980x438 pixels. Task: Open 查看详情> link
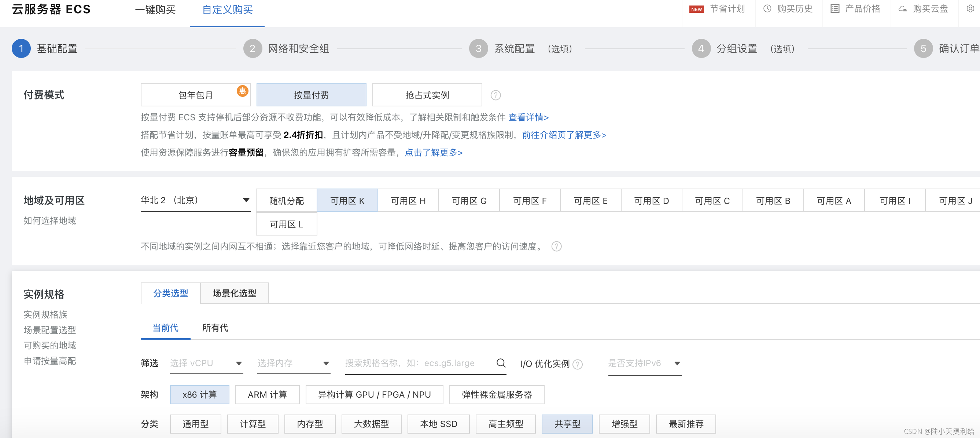[528, 117]
